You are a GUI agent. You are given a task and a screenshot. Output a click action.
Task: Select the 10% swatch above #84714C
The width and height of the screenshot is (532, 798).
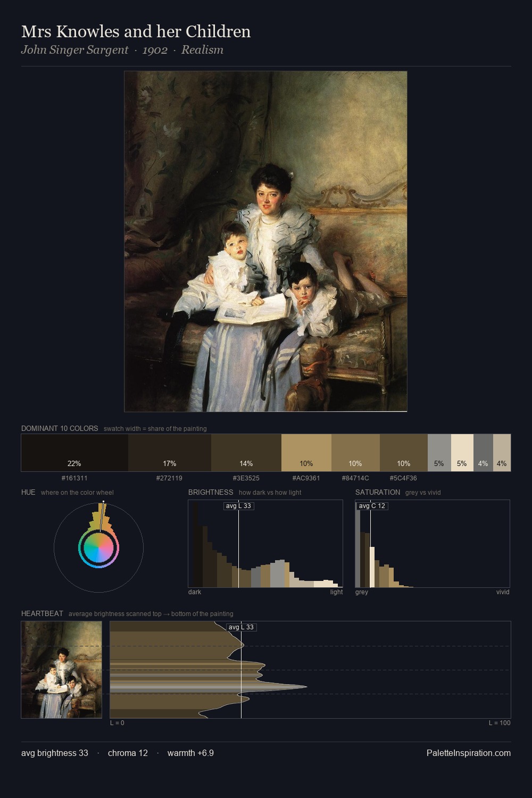click(355, 453)
